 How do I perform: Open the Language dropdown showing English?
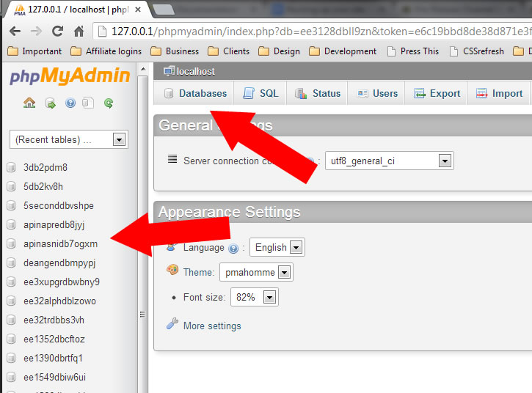pyautogui.click(x=277, y=247)
